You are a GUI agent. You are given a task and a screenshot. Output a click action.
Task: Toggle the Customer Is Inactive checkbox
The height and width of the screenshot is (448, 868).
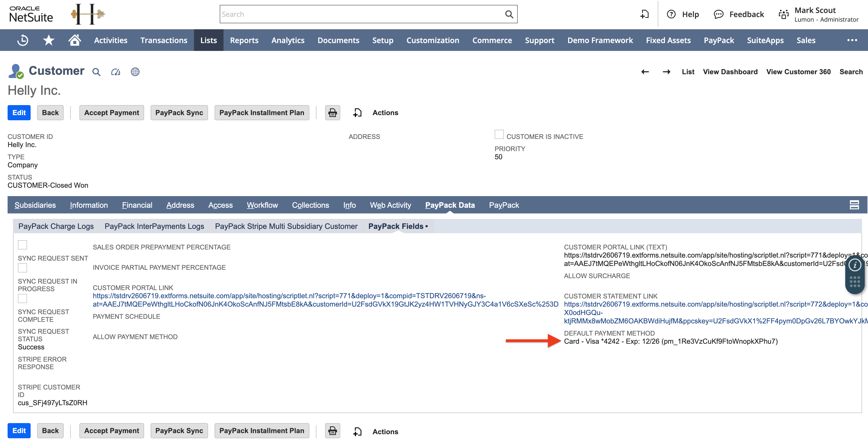(x=499, y=134)
